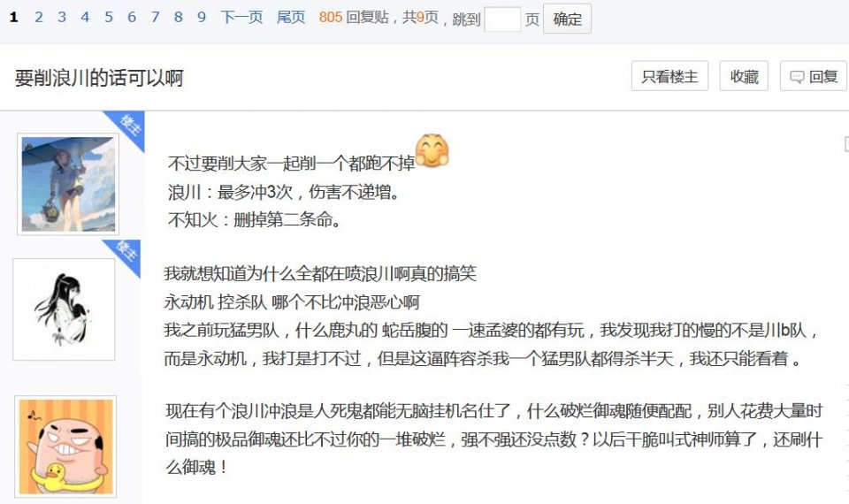Go to page 9 of the thread
Viewport: 849px width, 504px height.
(202, 18)
